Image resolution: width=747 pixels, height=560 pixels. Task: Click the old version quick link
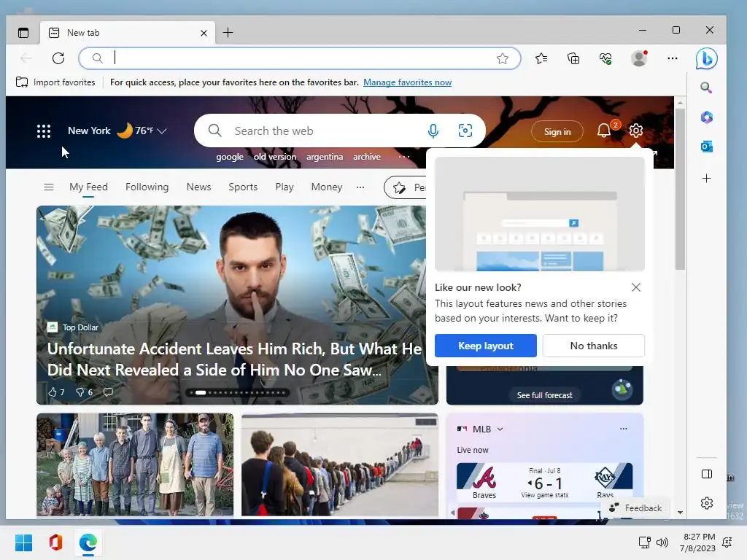pyautogui.click(x=275, y=157)
